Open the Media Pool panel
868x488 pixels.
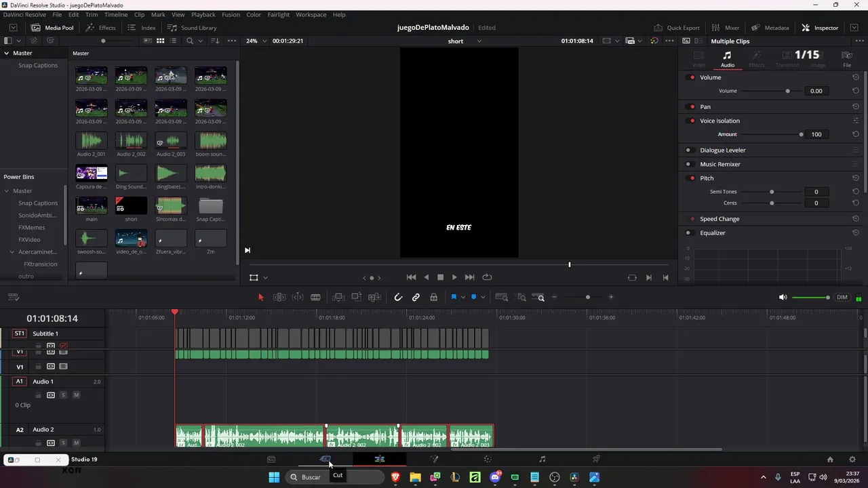click(52, 28)
